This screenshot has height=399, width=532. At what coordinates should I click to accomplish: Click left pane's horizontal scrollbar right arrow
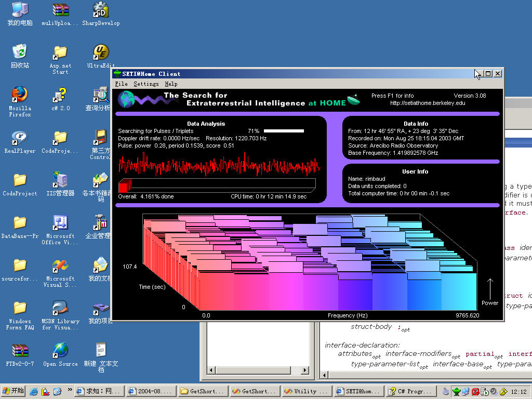click(x=305, y=370)
